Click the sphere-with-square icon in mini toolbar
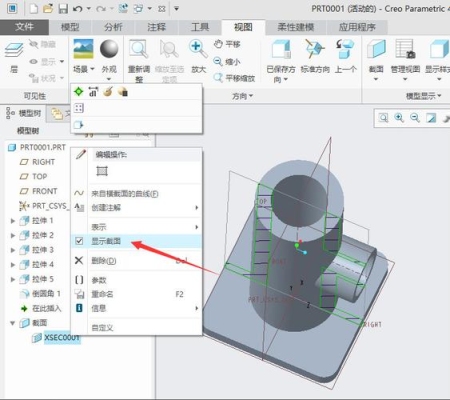This screenshot has height=400, width=450. point(123,91)
